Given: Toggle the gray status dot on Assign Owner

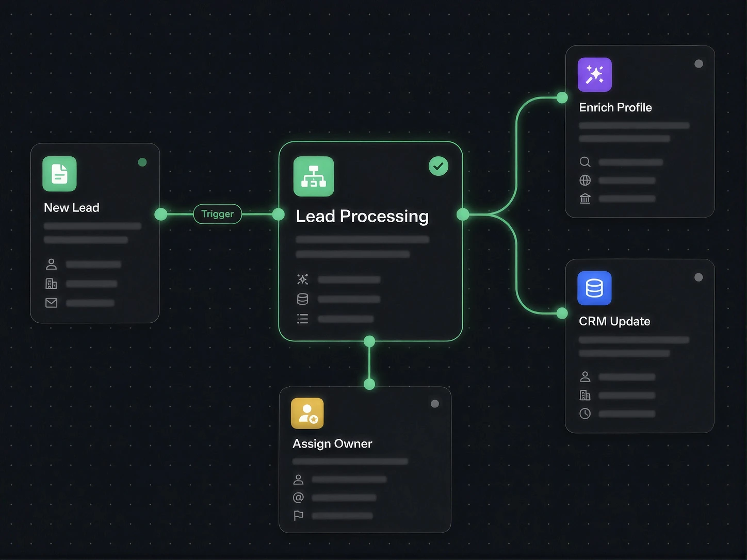Looking at the screenshot, I should click(x=435, y=404).
